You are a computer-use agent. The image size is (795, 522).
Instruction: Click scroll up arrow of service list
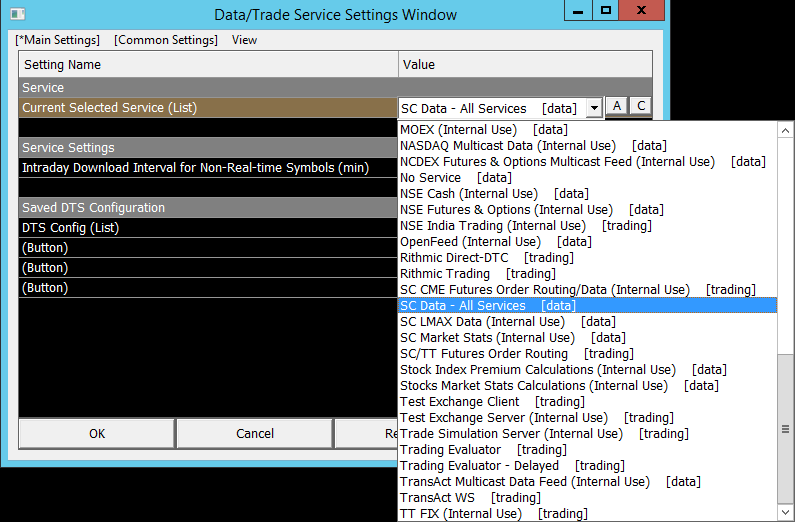(785, 130)
